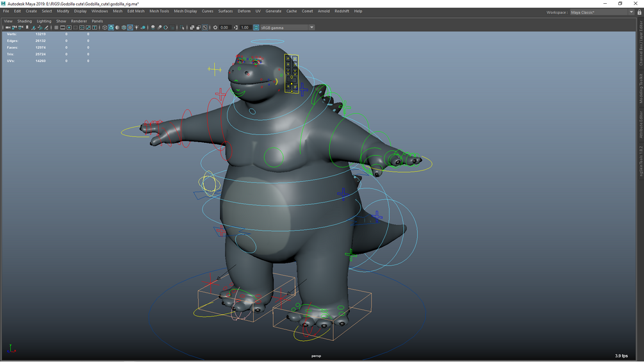Click the Bookmarks icon in panel toolbar

click(x=27, y=28)
